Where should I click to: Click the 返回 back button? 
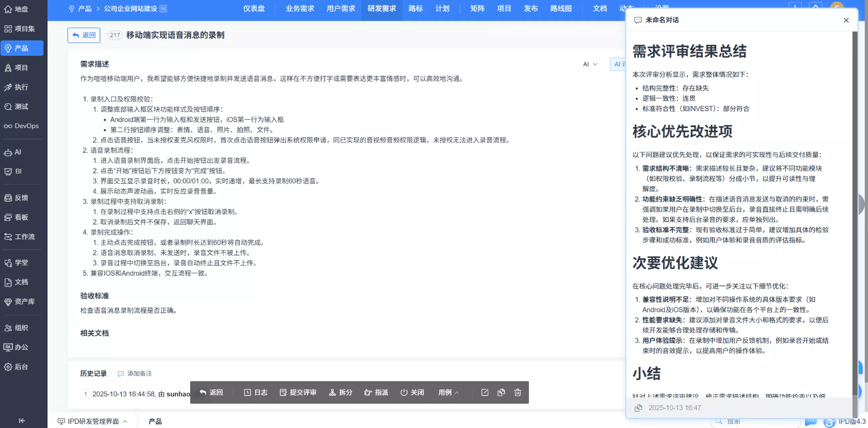(x=84, y=35)
